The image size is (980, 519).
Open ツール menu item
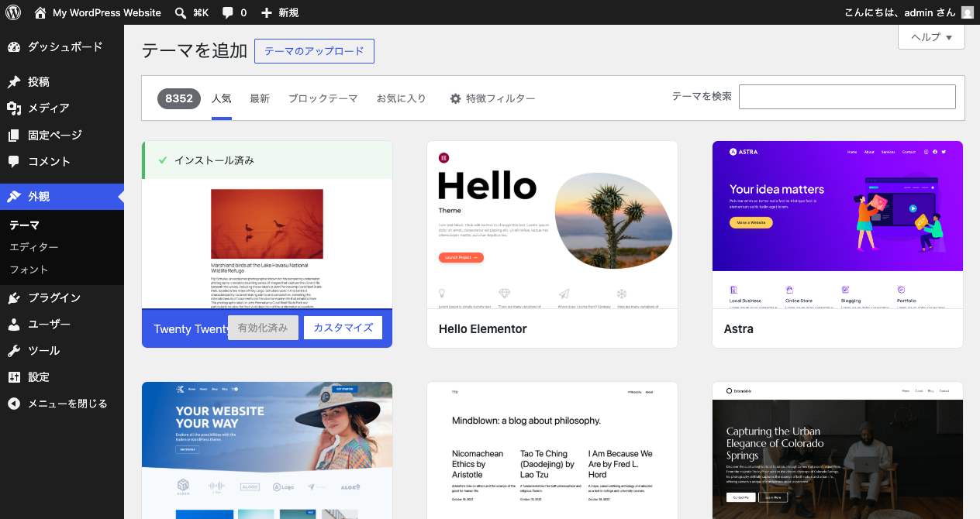[62, 351]
